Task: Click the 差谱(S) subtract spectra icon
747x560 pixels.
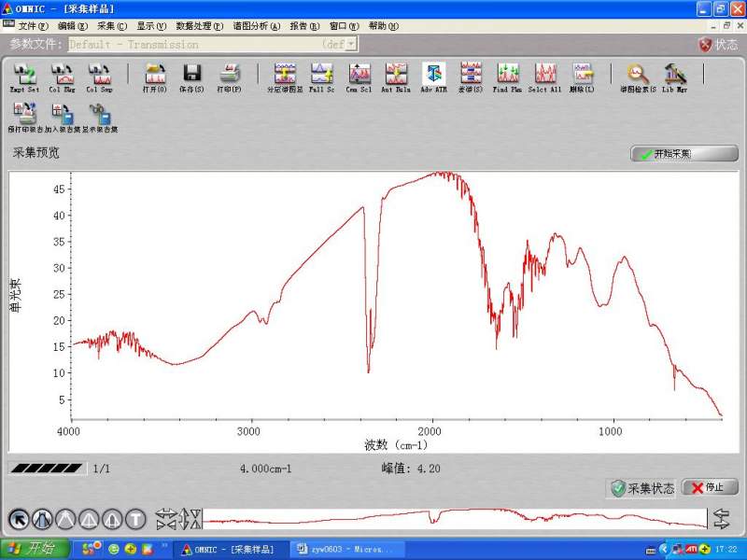Action: [x=471, y=77]
